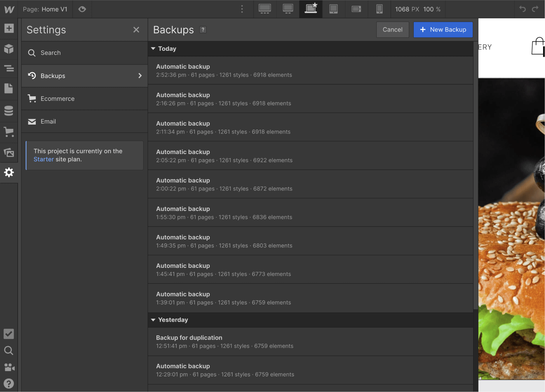Viewport: 545px width, 392px height.
Task: Click the shopping bag icon on canvas
Action: (x=538, y=47)
